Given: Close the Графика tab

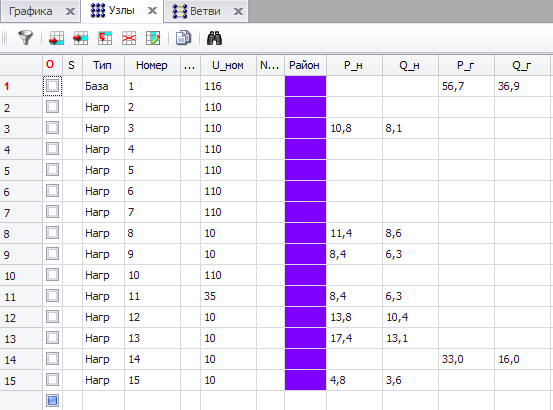Looking at the screenshot, I should point(71,12).
